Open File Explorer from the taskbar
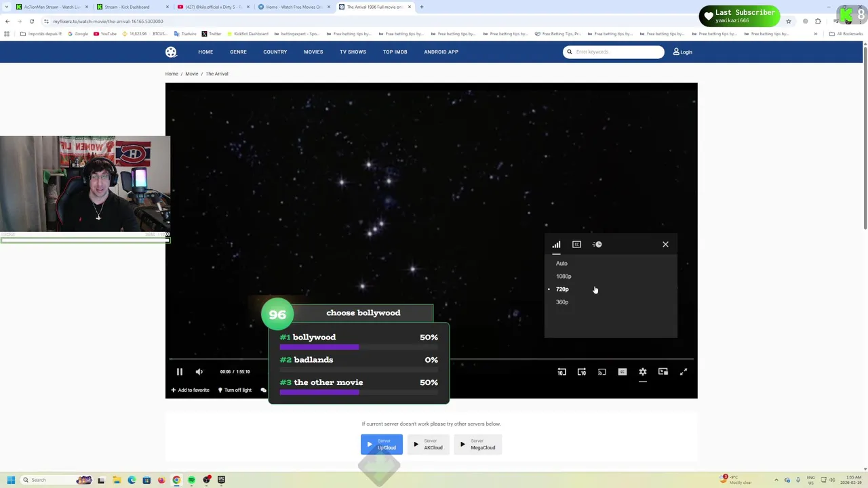Screen dimensions: 868x488 point(116,480)
